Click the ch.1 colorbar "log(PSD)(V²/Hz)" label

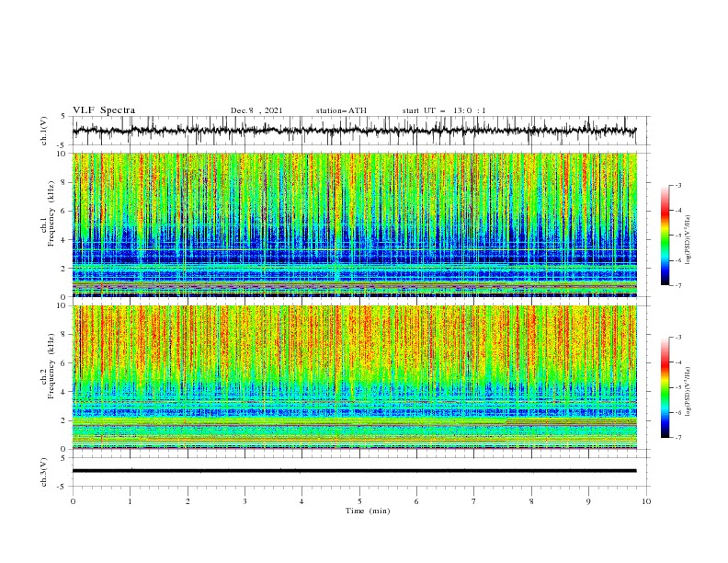click(688, 240)
